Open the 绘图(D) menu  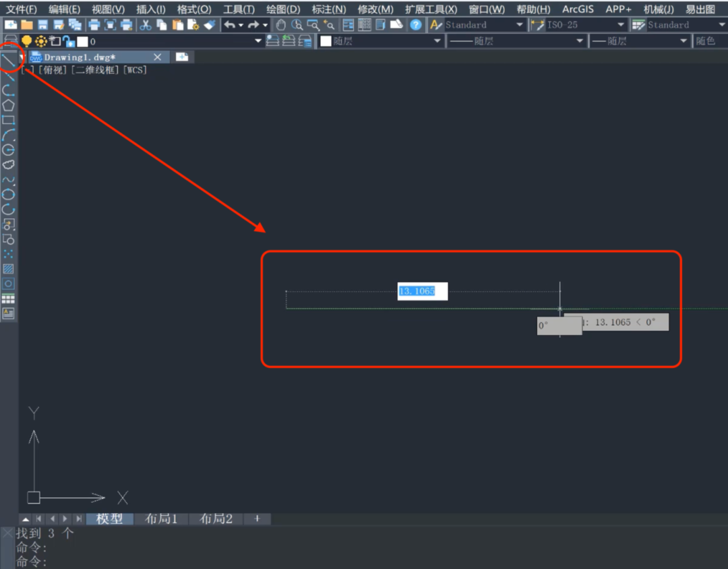(x=283, y=9)
